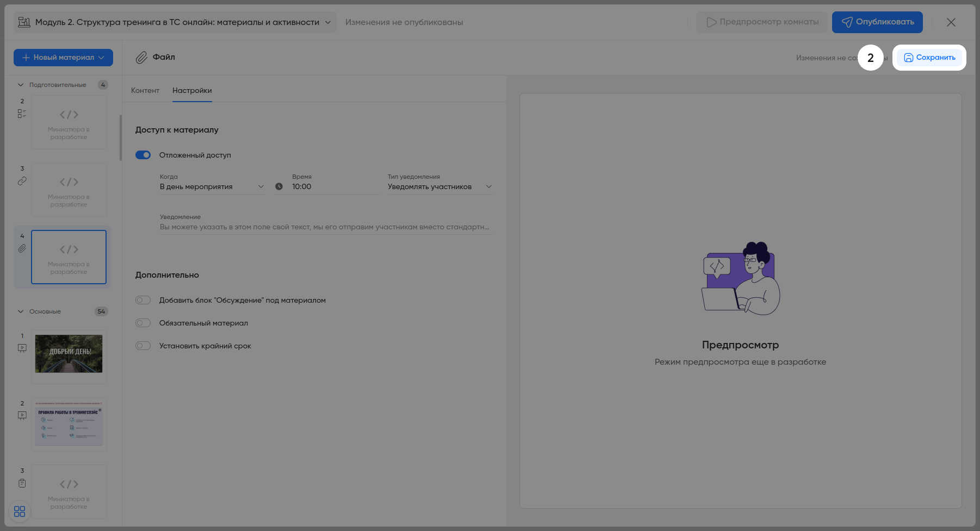Click the Уведомление text field

326,227
